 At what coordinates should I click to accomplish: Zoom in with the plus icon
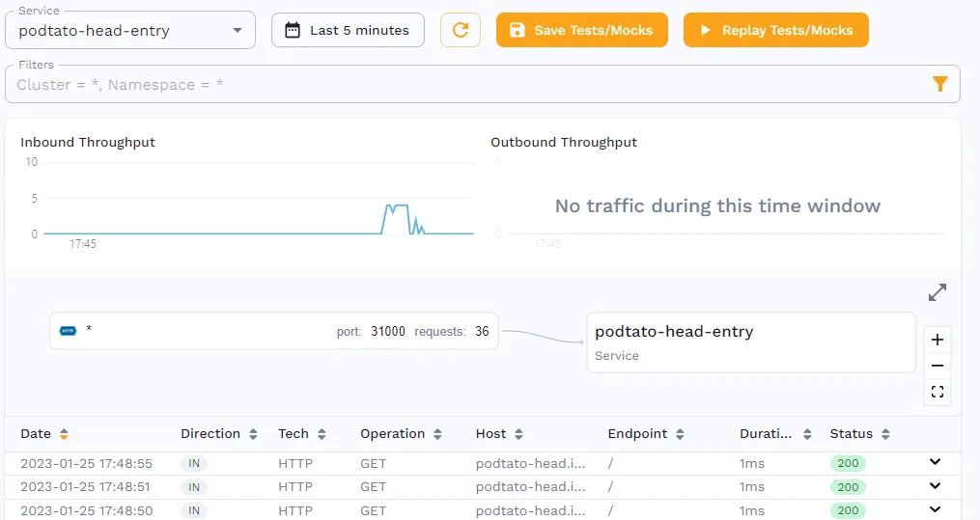(x=937, y=340)
